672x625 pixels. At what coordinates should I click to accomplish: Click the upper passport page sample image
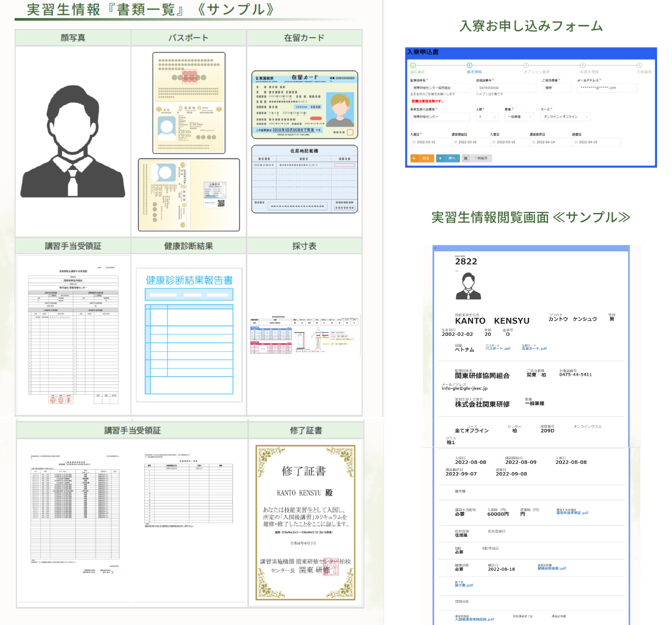[189, 103]
